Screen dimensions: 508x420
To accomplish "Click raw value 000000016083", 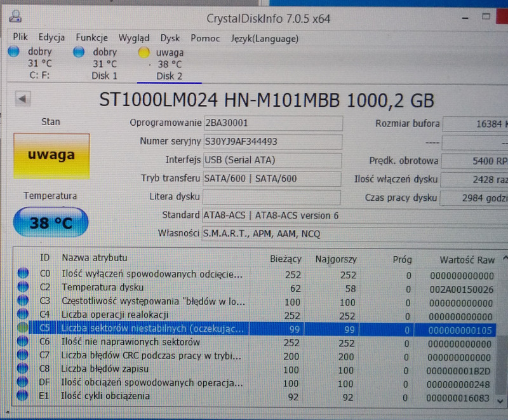I will click(457, 398).
